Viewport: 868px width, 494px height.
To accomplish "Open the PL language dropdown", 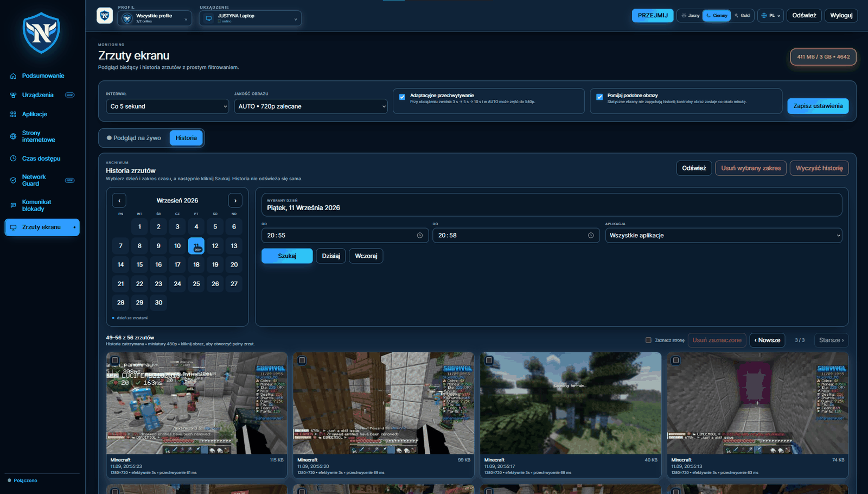I will coord(770,16).
